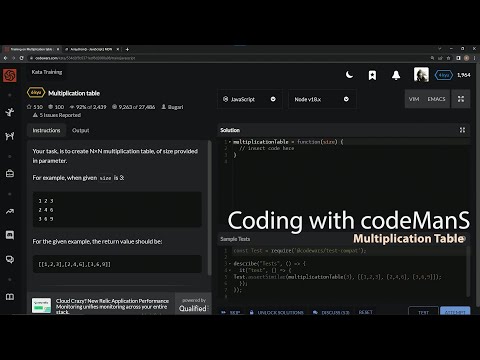Viewport: 480px width, 360px height.
Task: Click the blue 4 kyu rank badge
Action: [444, 75]
